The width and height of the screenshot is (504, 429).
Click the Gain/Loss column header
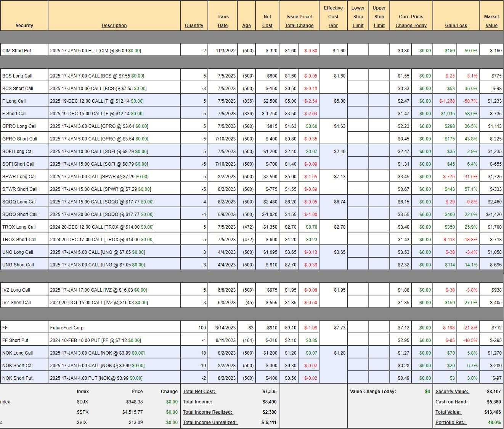tap(456, 26)
